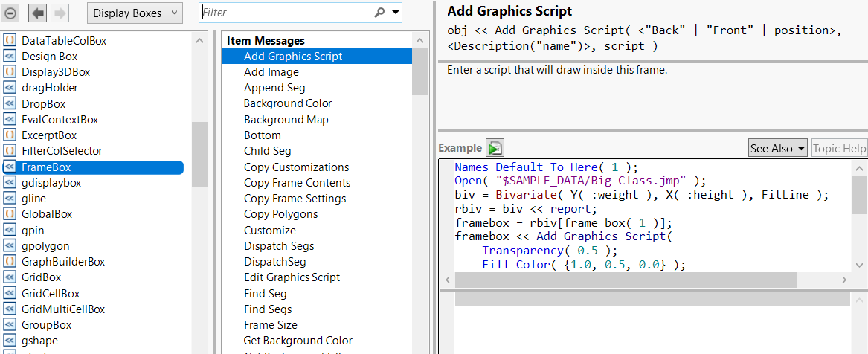The width and height of the screenshot is (868, 354).
Task: Select Edit Graphics Script in the messages list
Action: click(x=292, y=277)
